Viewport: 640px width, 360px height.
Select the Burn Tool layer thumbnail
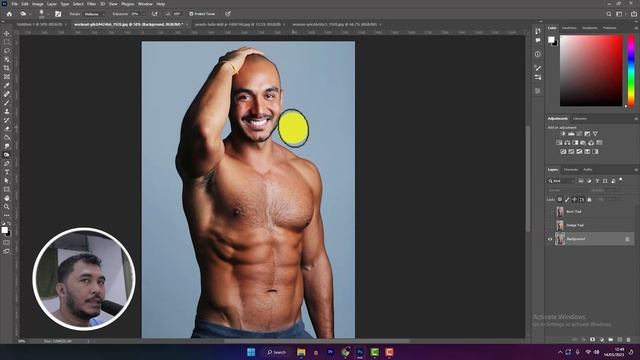[560, 211]
